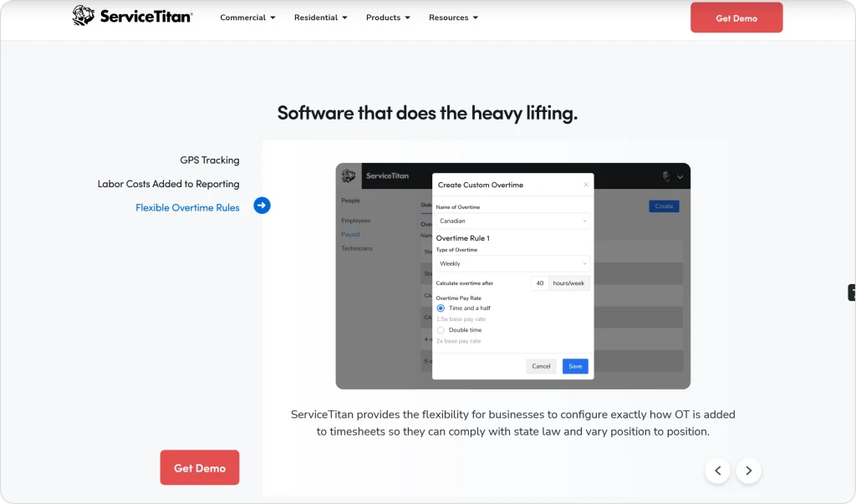Image resolution: width=856 pixels, height=504 pixels.
Task: Click the Get Demo button in the header
Action: coord(736,17)
